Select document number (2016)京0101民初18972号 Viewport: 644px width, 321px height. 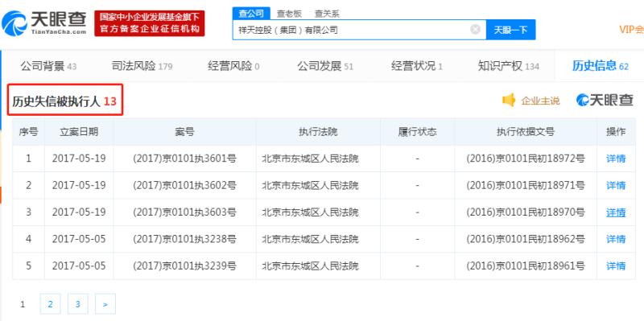[526, 158]
